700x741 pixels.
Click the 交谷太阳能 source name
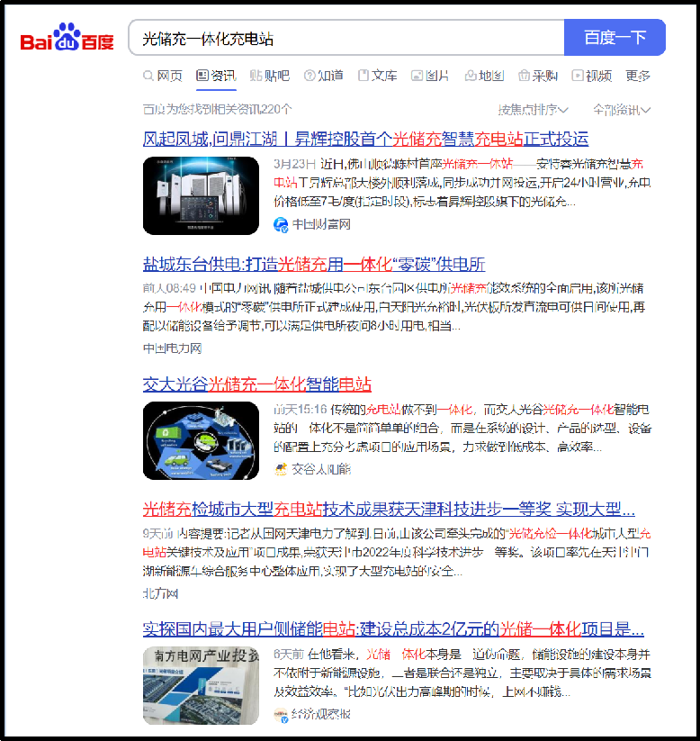[x=321, y=469]
